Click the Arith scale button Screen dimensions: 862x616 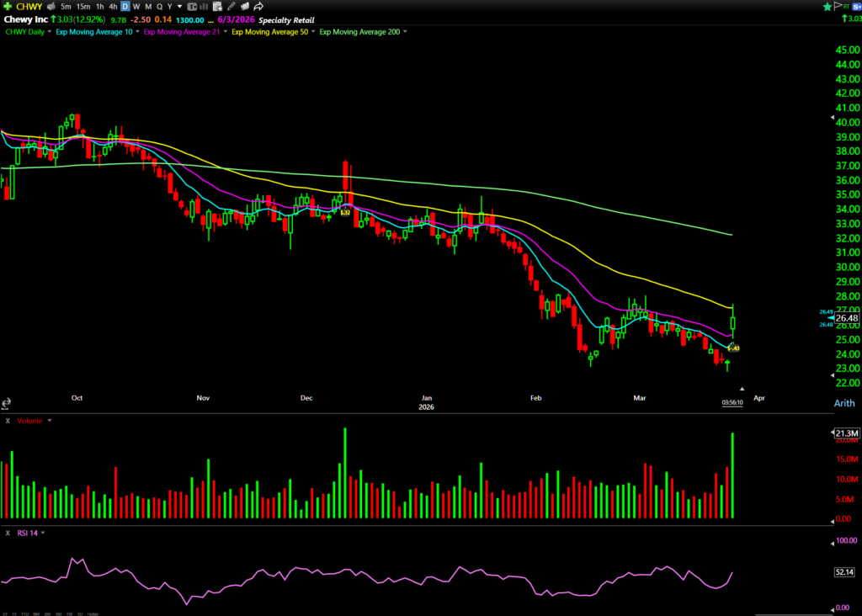click(x=843, y=403)
